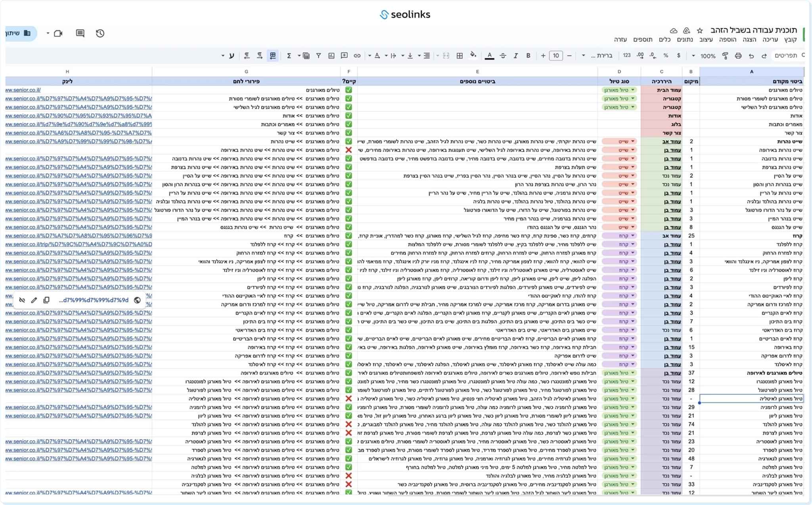Screen dimensions: 812x505
Task: Toggle strikethrough formatting in toolbar
Action: click(503, 56)
